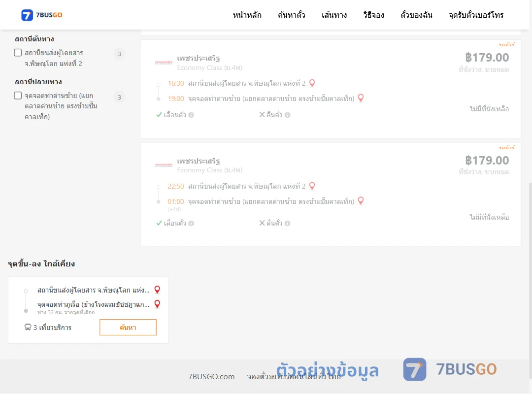Click the 7BUSGO logo in header

click(x=42, y=15)
